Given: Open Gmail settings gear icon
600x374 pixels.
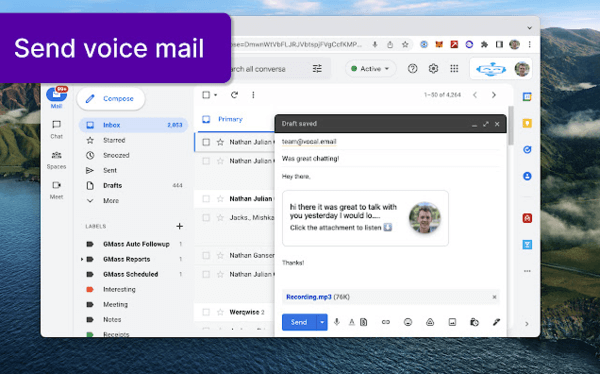Looking at the screenshot, I should 433,69.
